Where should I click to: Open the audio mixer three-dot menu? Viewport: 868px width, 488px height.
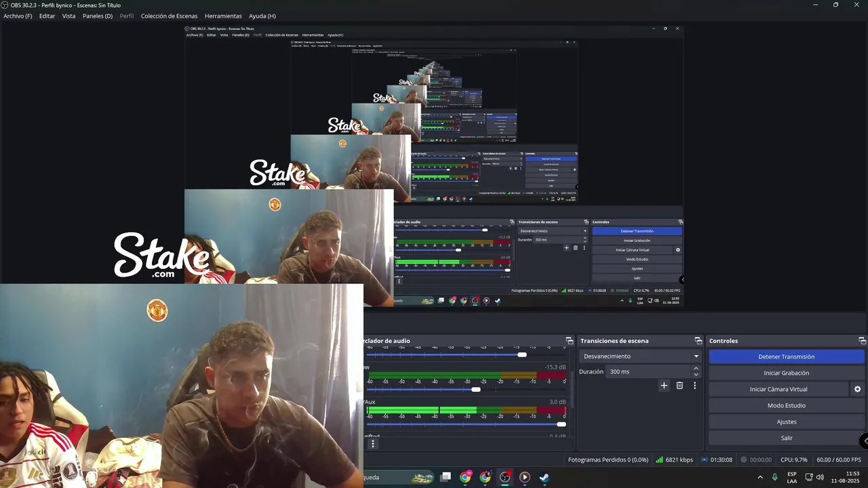tap(372, 444)
